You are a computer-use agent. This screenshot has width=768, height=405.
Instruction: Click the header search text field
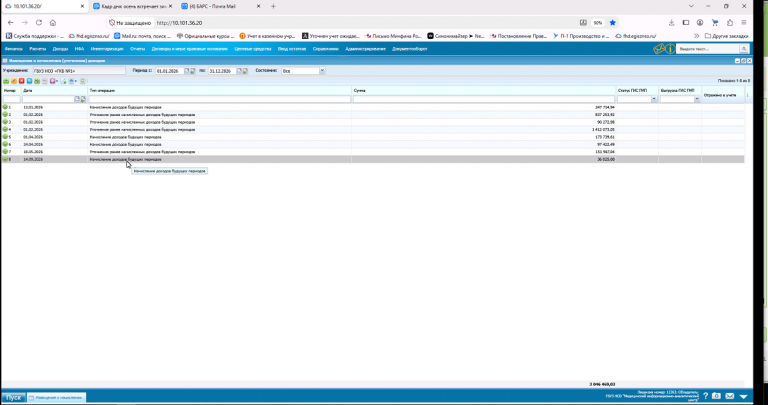point(708,49)
